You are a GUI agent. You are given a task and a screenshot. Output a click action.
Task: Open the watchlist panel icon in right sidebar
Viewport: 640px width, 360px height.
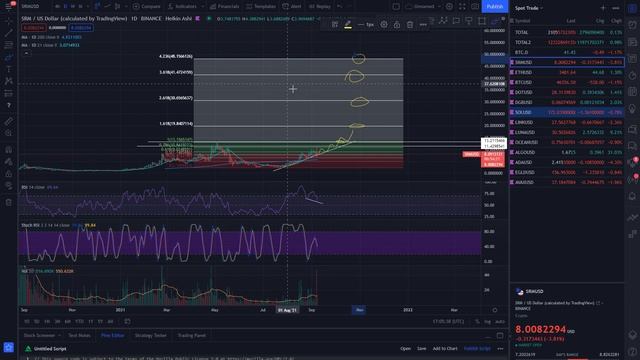coord(632,9)
